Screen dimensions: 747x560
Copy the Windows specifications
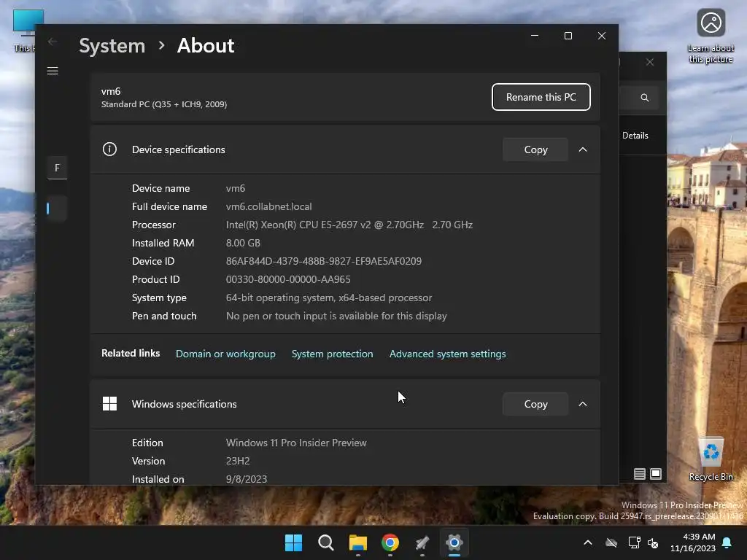coord(535,404)
